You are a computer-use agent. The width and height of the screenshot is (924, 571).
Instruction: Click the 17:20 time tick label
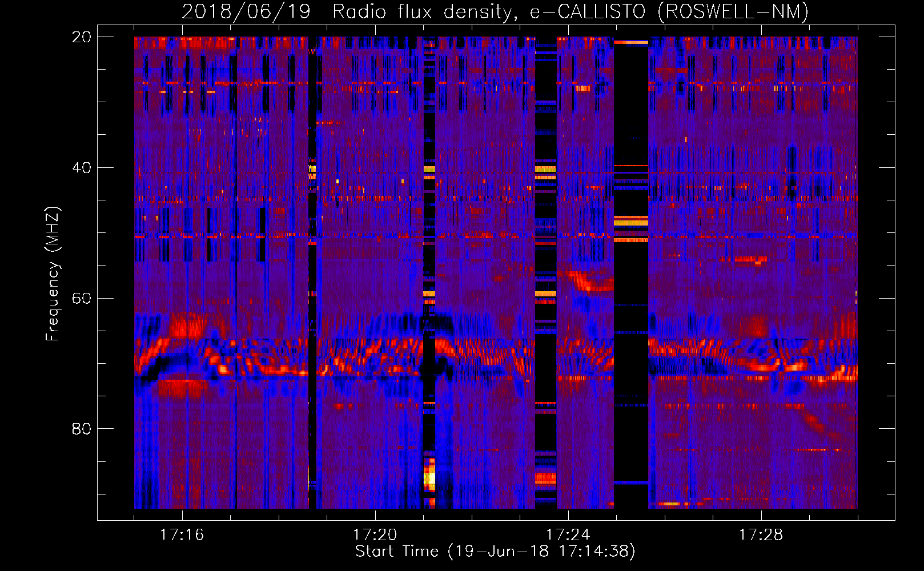coord(375,535)
